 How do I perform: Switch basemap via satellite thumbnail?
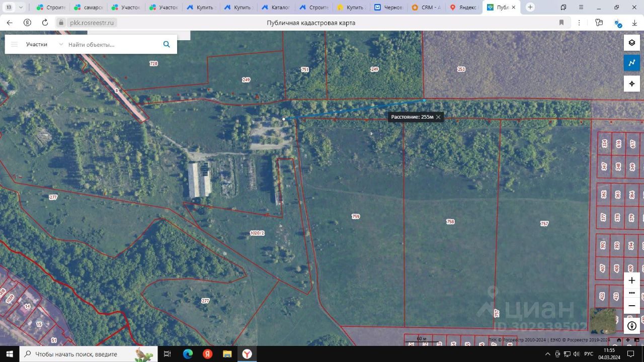point(603,321)
